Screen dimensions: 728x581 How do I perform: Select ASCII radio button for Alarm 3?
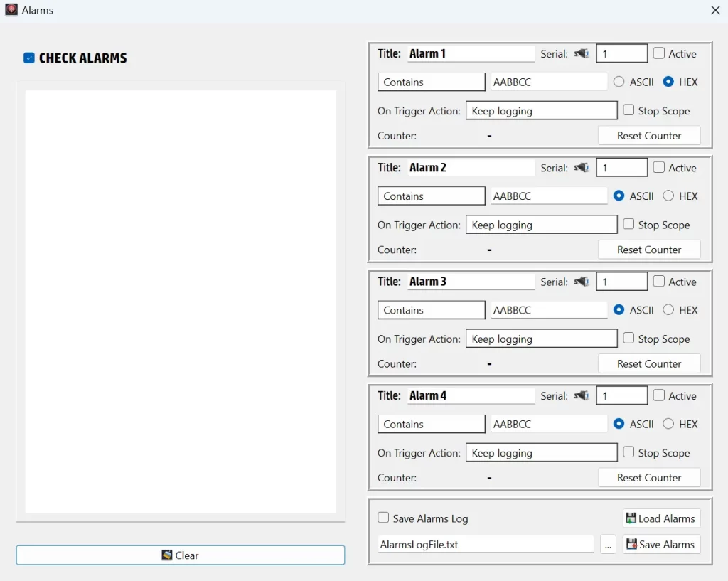[x=619, y=310]
